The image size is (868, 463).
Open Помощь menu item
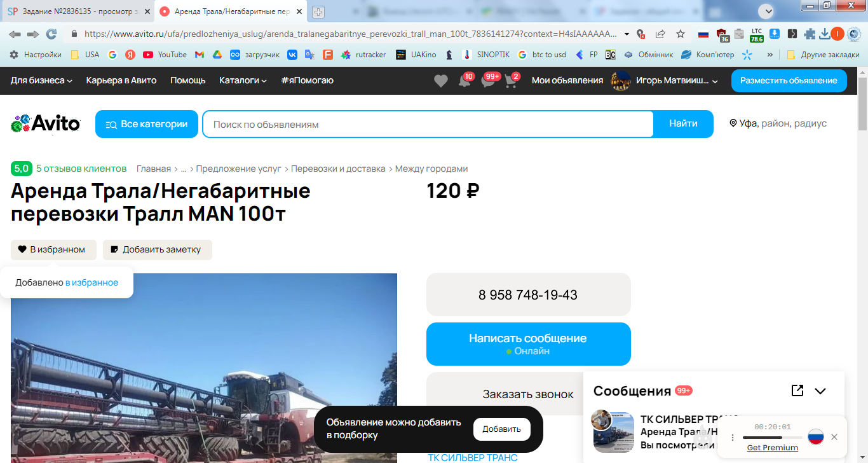[188, 80]
